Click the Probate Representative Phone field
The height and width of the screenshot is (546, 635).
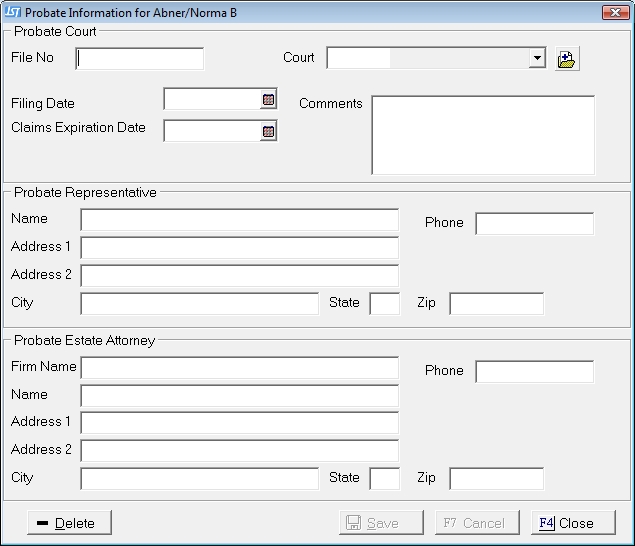[534, 224]
